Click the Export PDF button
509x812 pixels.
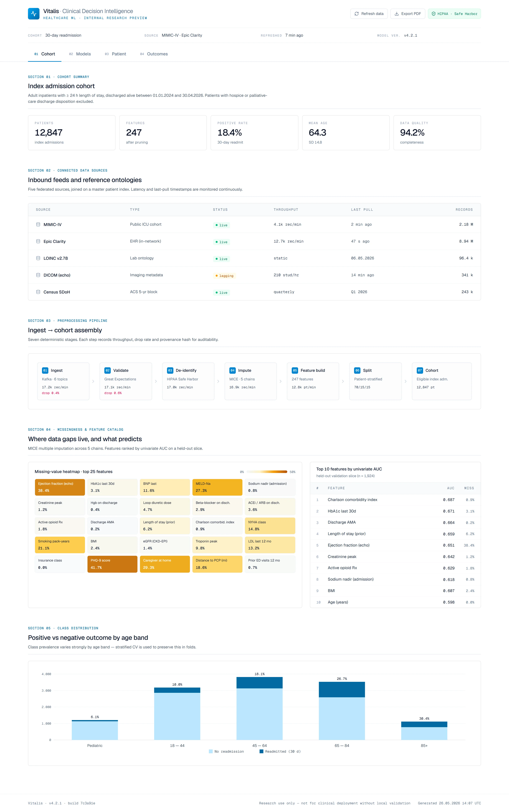pyautogui.click(x=408, y=14)
